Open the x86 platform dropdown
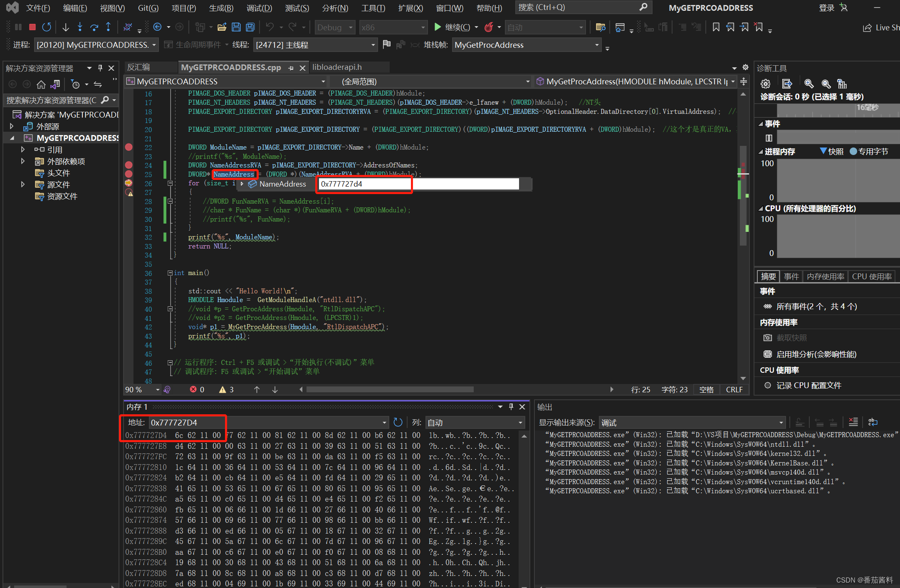This screenshot has height=588, width=900. [x=393, y=27]
